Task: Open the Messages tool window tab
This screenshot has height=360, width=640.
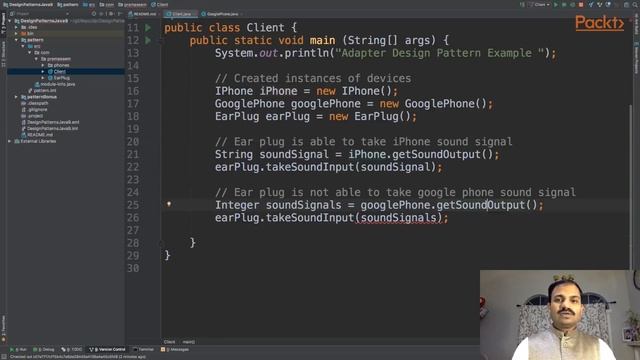Action: (175, 350)
